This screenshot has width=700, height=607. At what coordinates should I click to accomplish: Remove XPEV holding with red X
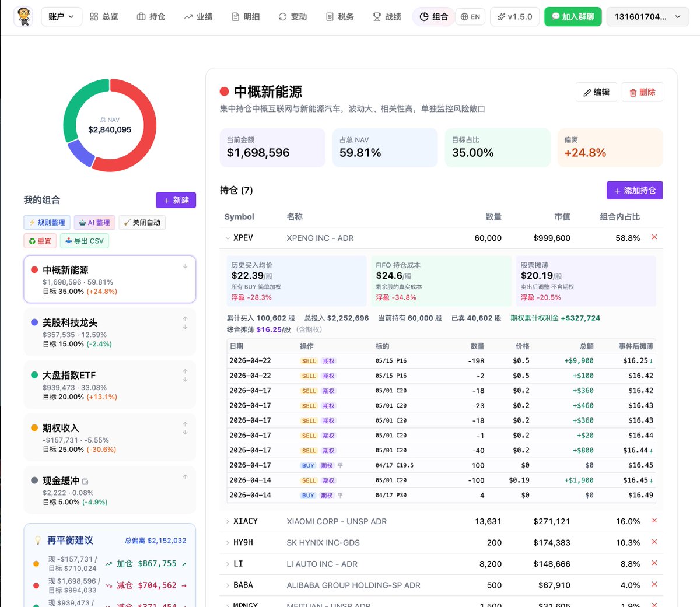pyautogui.click(x=654, y=237)
